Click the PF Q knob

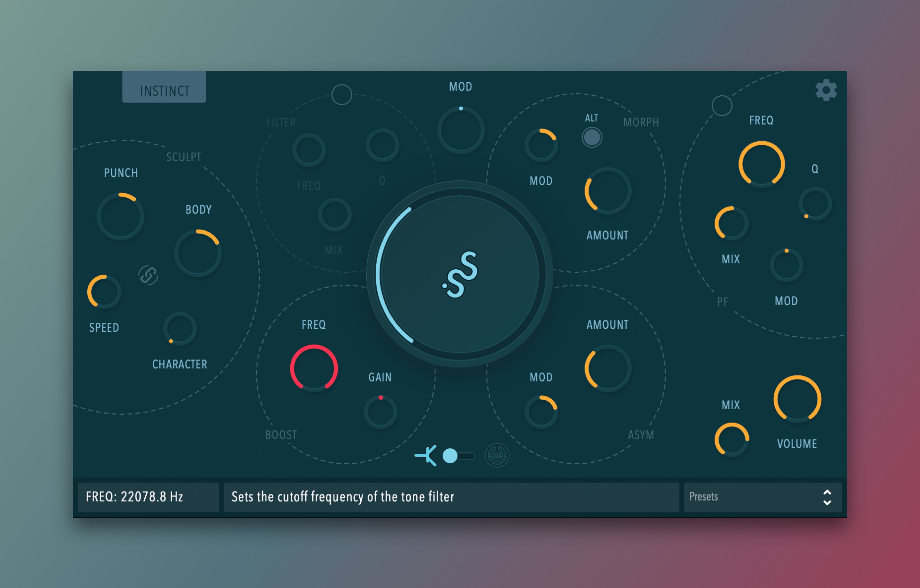[815, 204]
